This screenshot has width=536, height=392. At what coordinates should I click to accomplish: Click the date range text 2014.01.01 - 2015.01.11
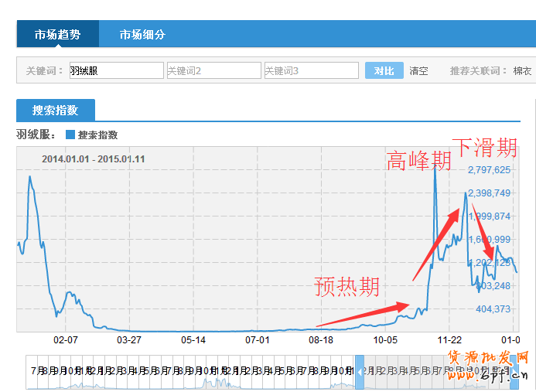pyautogui.click(x=94, y=159)
